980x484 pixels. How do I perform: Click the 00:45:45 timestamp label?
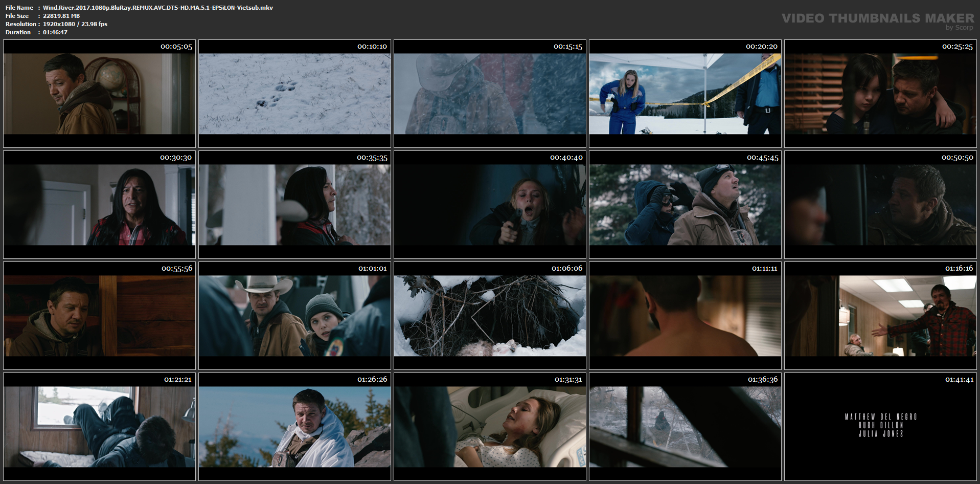click(763, 158)
